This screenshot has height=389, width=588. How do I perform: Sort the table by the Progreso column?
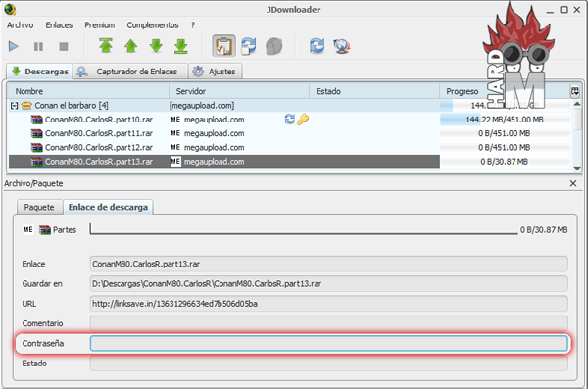(505, 91)
